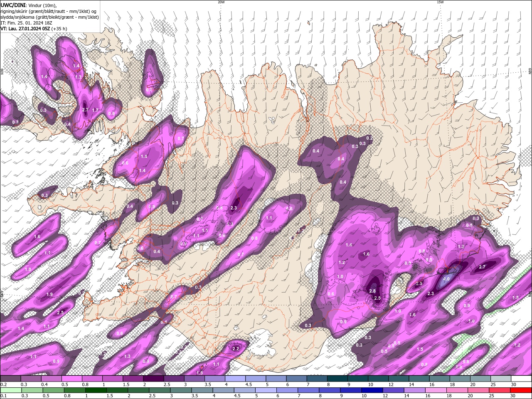
Task: Click the '0.1' label starting the rain legend
Action: click(3, 396)
